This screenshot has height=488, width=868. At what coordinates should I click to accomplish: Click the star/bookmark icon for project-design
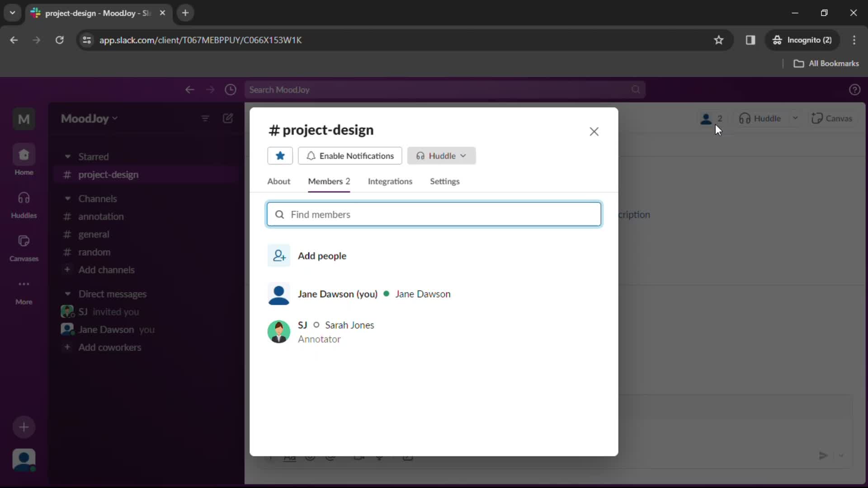coord(280,155)
